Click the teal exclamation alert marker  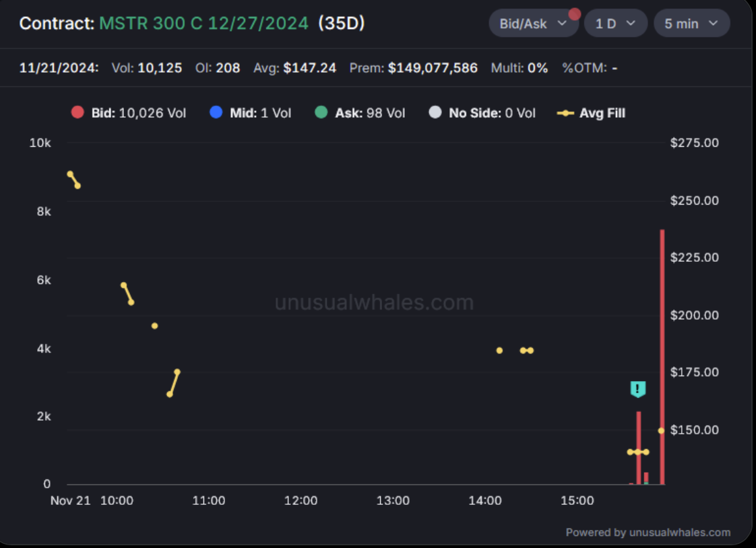tap(638, 388)
